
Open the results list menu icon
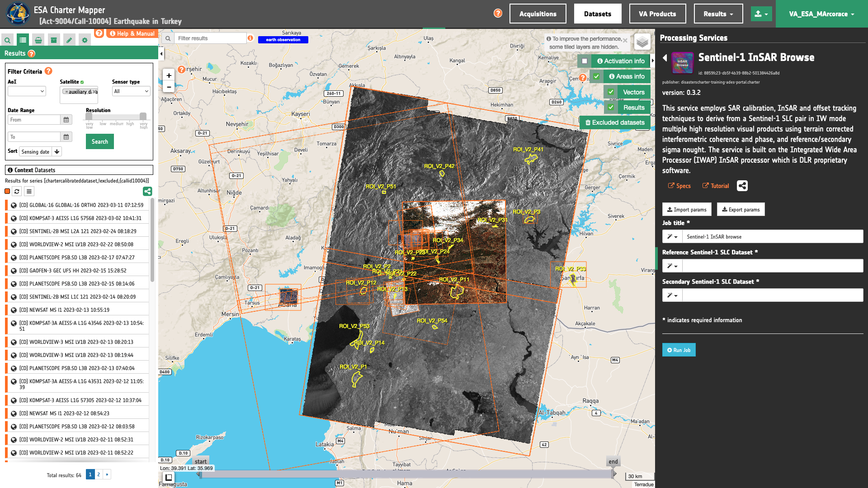coord(29,192)
